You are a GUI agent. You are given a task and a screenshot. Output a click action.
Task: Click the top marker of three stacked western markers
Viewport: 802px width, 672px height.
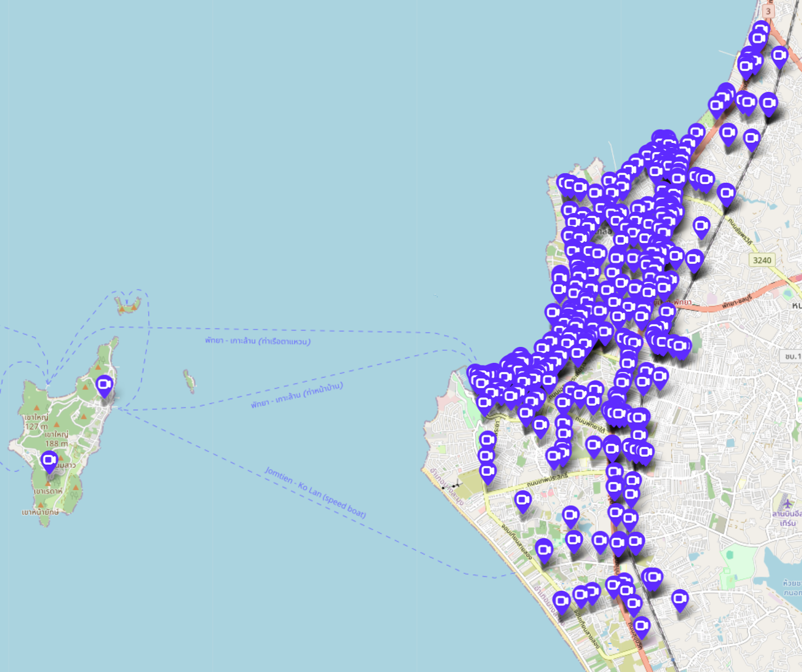487,440
